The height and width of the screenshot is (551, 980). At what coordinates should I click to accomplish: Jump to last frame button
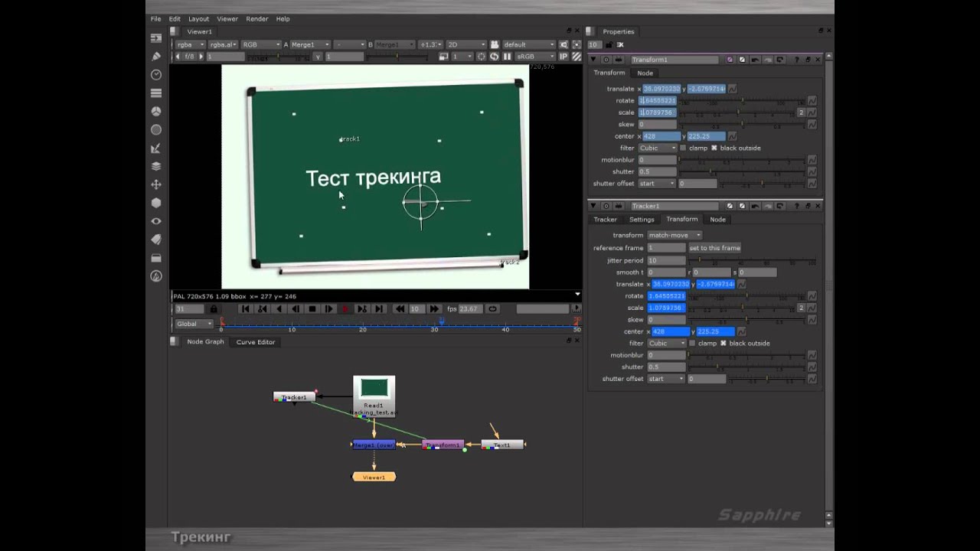[x=379, y=308]
